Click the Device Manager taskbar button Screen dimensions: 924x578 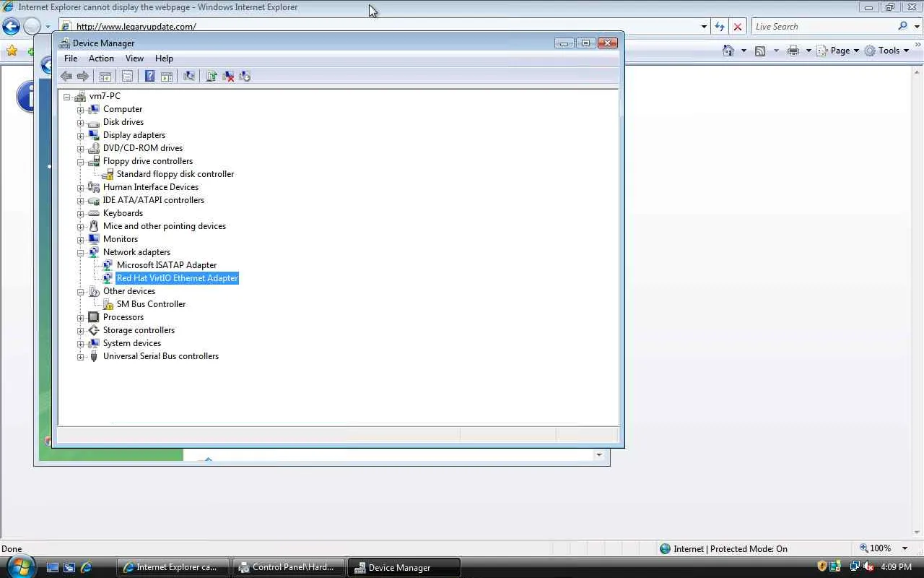[404, 567]
